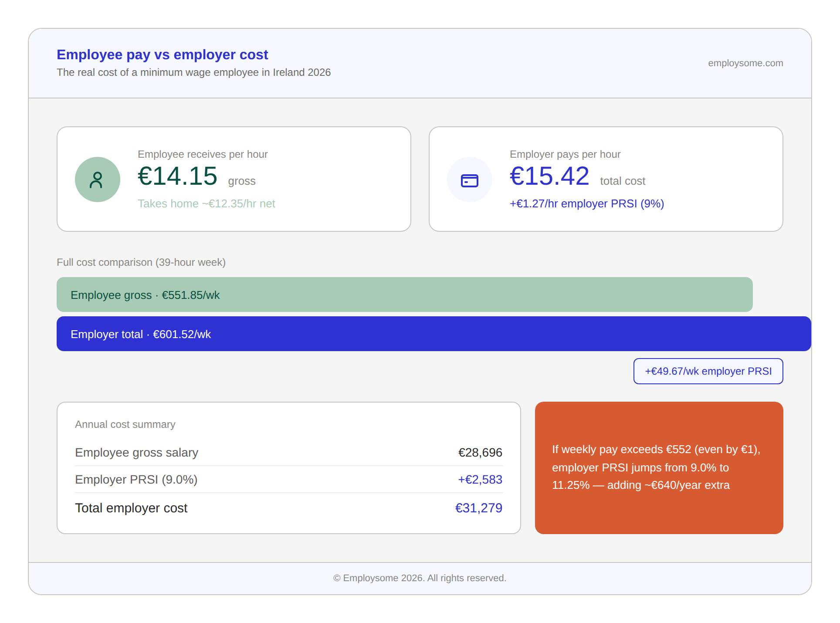This screenshot has width=840, height=623.
Task: Select the Employee gross salary row
Action: [288, 453]
